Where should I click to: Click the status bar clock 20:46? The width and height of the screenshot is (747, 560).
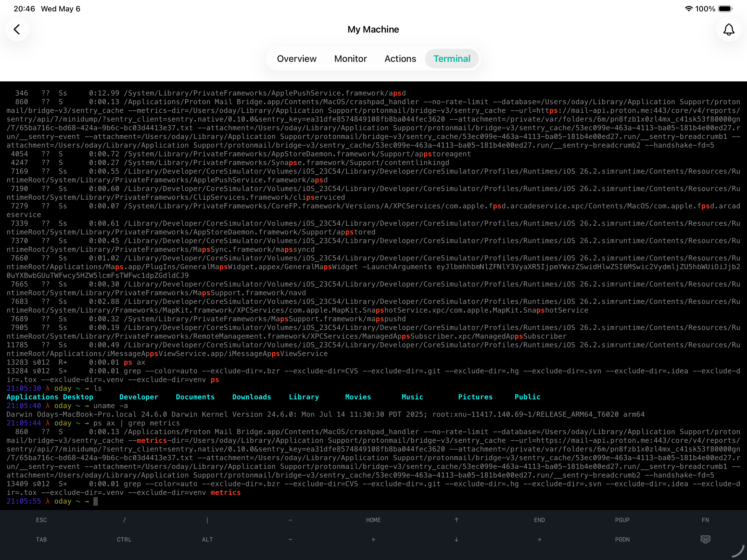coord(24,9)
